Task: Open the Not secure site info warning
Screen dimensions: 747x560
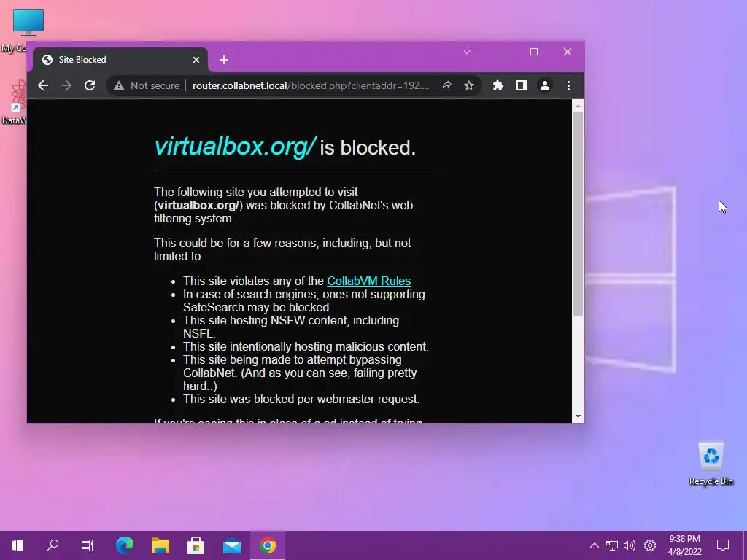Action: coord(147,86)
